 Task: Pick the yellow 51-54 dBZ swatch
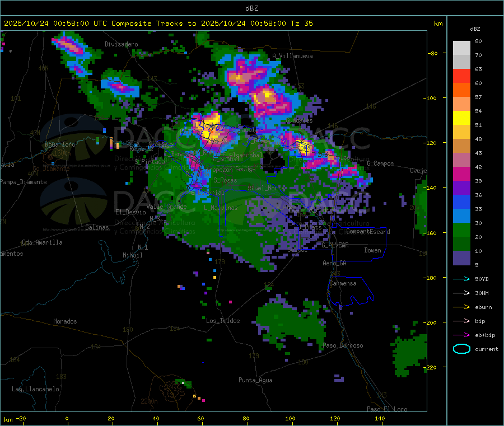461,118
